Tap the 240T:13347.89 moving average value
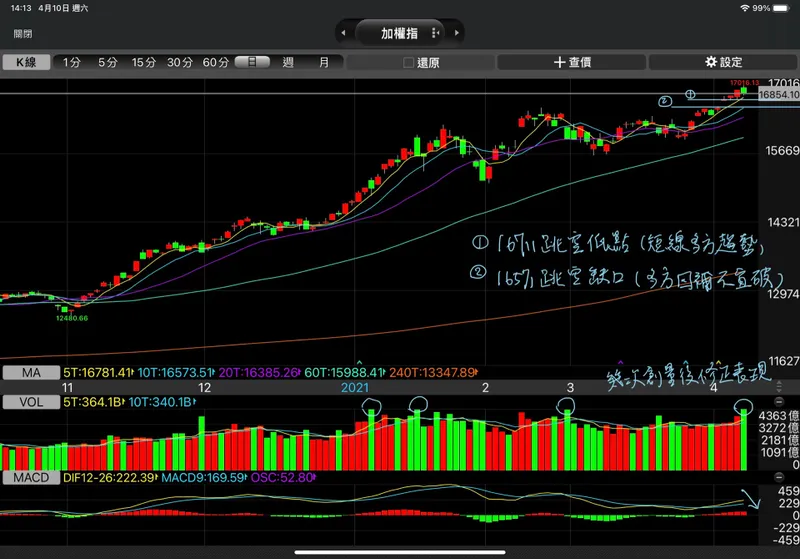800x559 pixels. click(x=433, y=373)
